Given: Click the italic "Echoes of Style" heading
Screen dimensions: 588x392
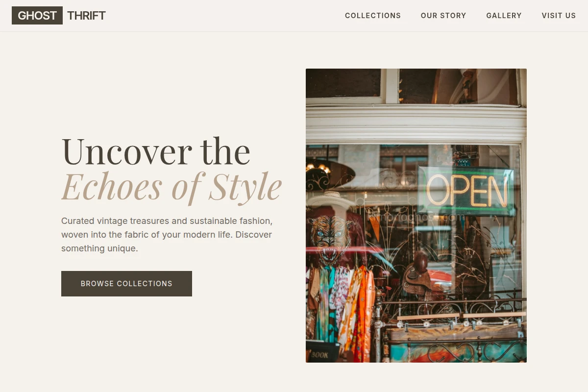Looking at the screenshot, I should point(171,187).
